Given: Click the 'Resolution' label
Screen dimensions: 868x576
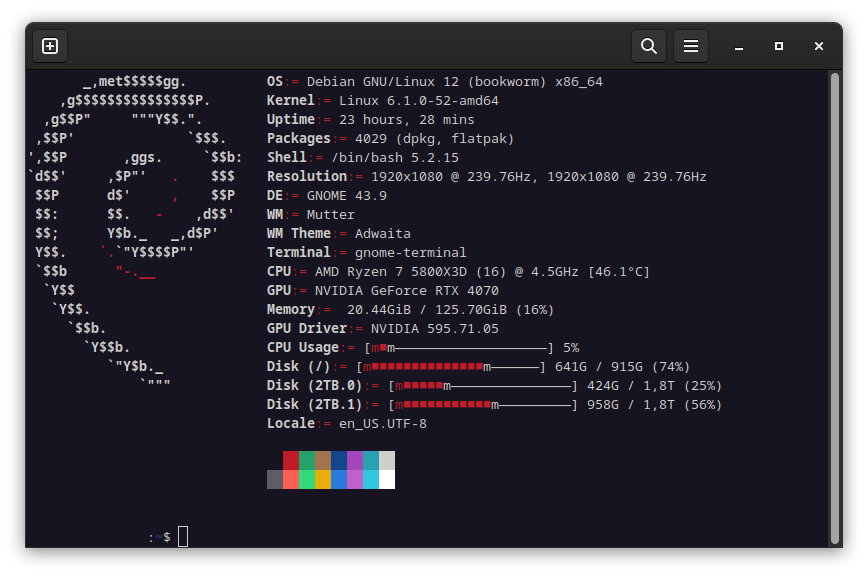Looking at the screenshot, I should click(307, 177).
